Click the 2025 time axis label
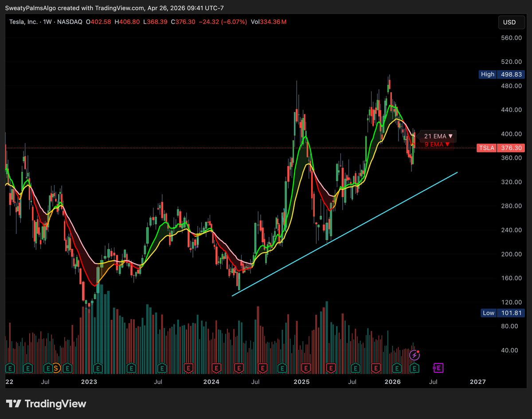 click(301, 382)
